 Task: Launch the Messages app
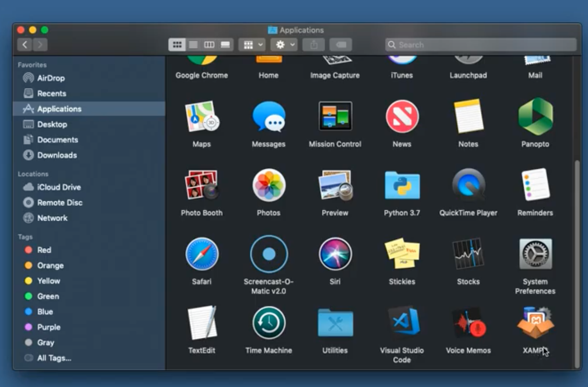click(268, 116)
